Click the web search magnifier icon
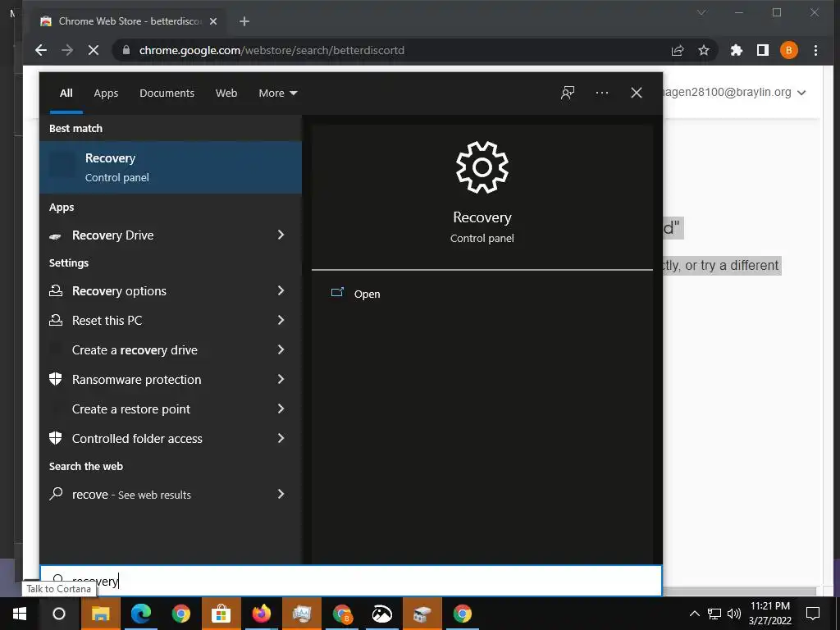This screenshot has height=630, width=840. pyautogui.click(x=56, y=494)
